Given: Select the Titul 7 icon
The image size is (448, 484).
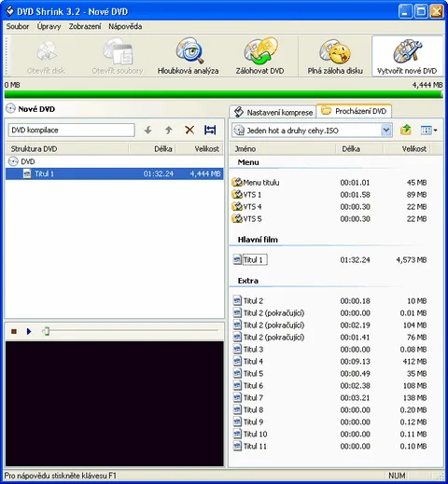Looking at the screenshot, I should click(x=237, y=397).
